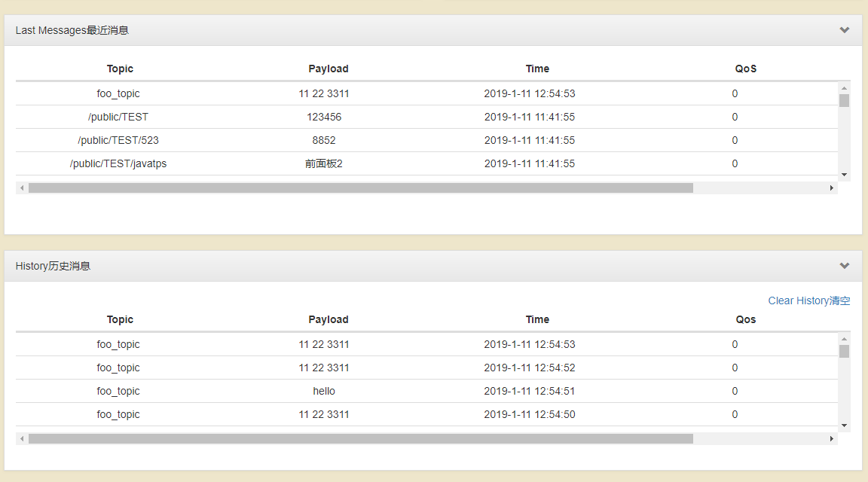Click the Last Messages panel title
The width and height of the screenshot is (868, 482).
(x=72, y=30)
